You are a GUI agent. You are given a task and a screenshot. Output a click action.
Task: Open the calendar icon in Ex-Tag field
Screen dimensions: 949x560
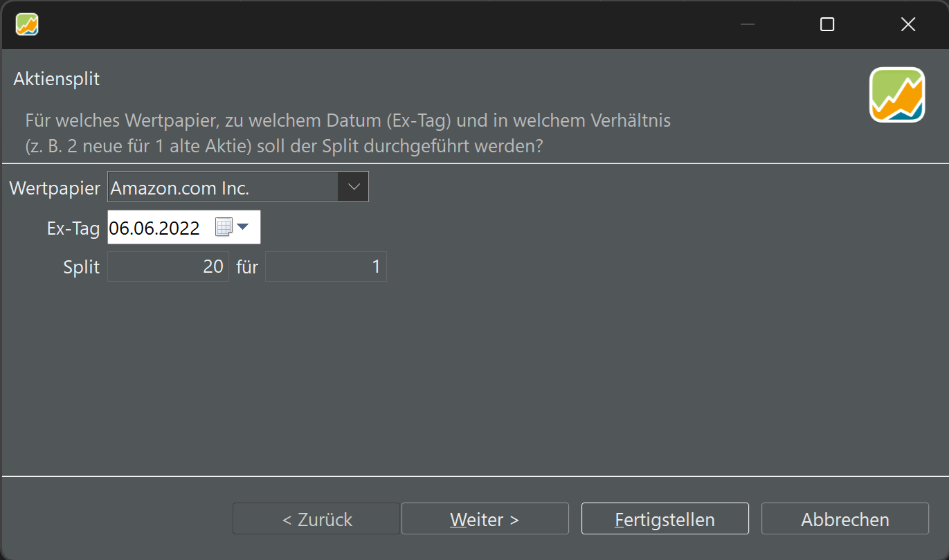click(223, 228)
